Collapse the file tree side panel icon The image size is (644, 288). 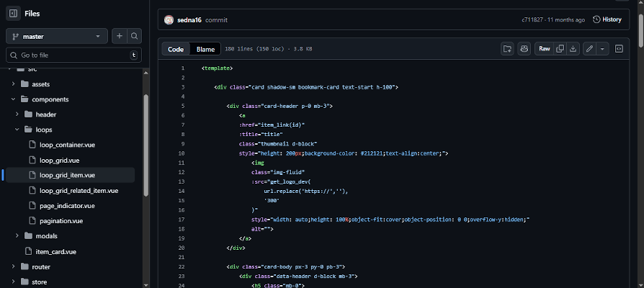coord(13,14)
